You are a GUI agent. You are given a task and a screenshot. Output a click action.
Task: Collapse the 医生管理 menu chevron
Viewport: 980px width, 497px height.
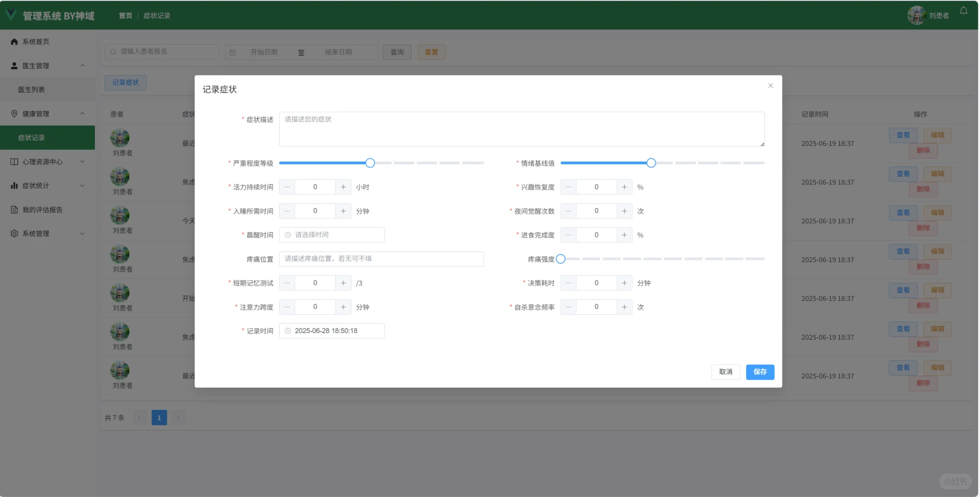pos(82,65)
